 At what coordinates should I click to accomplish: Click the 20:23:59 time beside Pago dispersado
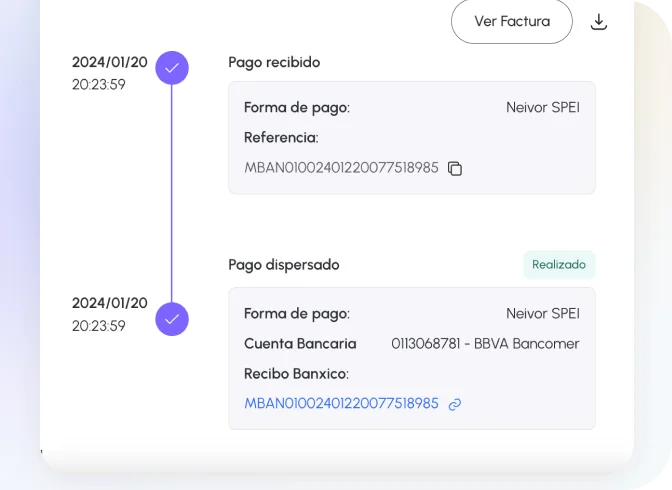[99, 326]
